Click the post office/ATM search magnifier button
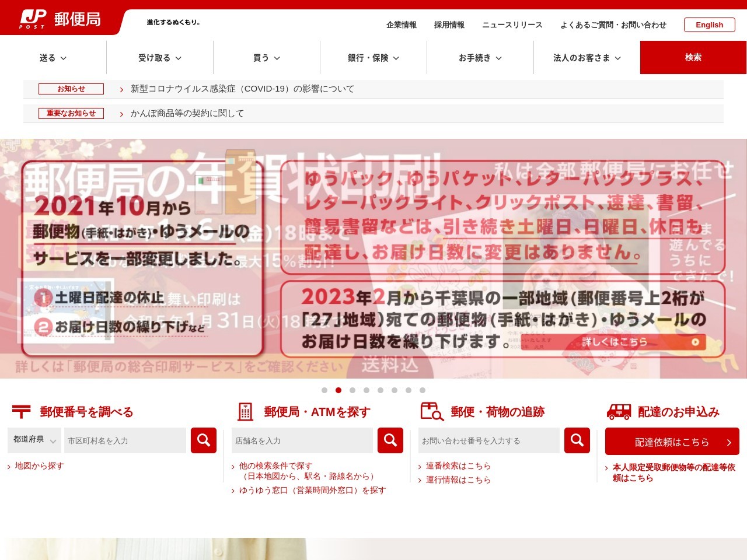 [x=390, y=440]
